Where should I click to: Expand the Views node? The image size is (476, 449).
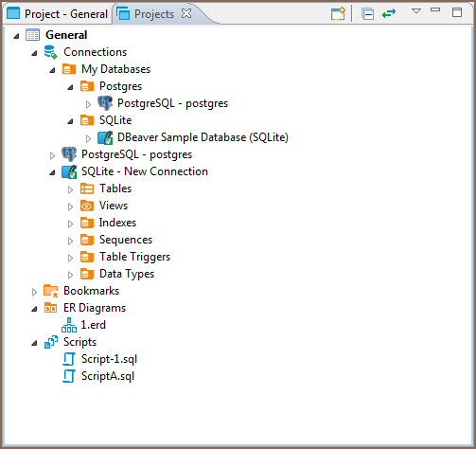70,207
